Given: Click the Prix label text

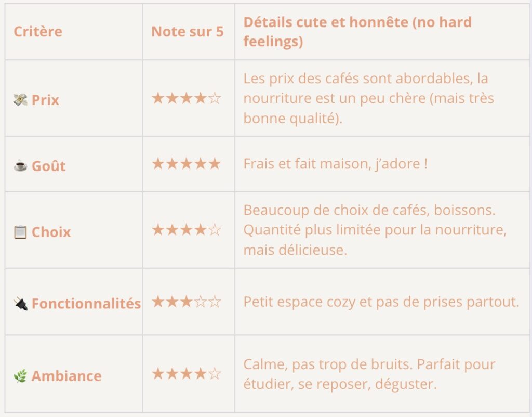Looking at the screenshot, I should [46, 100].
